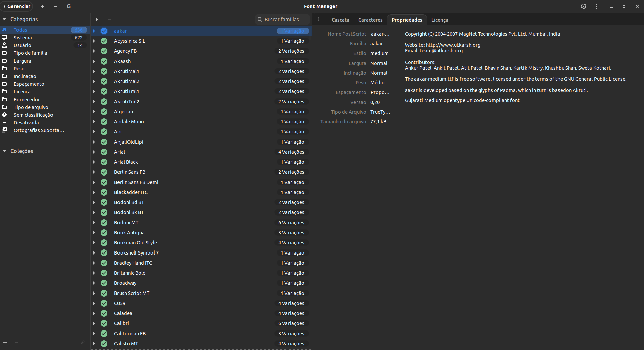Click the Gerenciar button
Image resolution: width=644 pixels, height=350 pixels.
click(x=16, y=6)
